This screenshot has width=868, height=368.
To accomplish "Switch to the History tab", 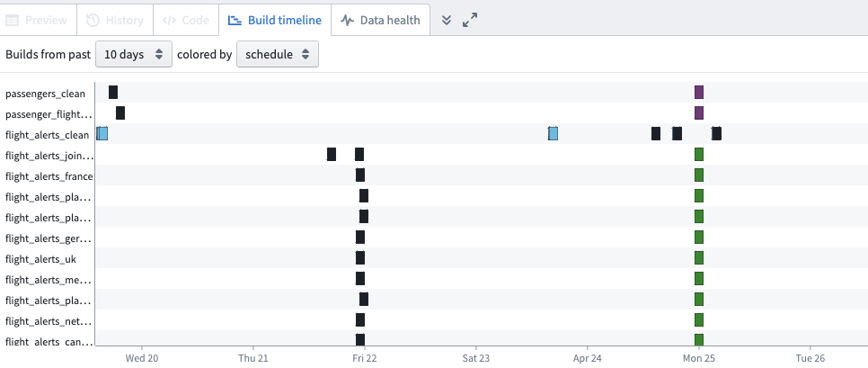I will [x=115, y=21].
